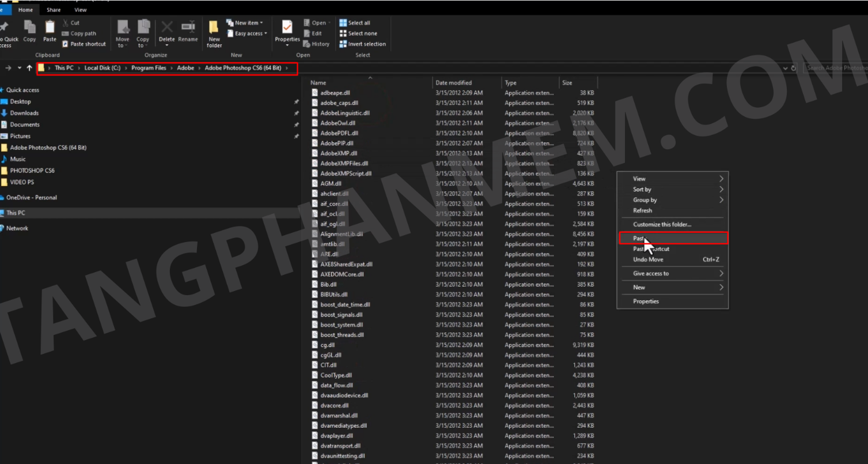This screenshot has width=868, height=464.
Task: Expand the View submenu in context menu
Action: (672, 179)
